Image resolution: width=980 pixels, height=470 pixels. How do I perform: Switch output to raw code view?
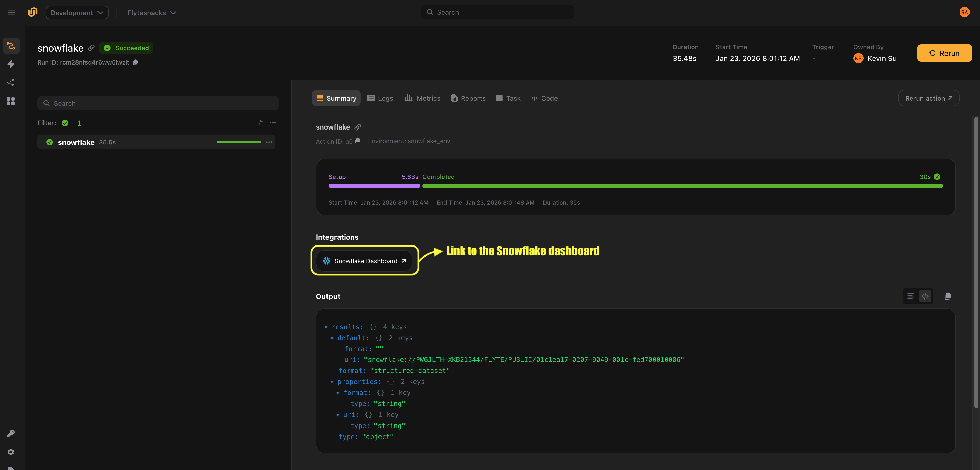925,296
